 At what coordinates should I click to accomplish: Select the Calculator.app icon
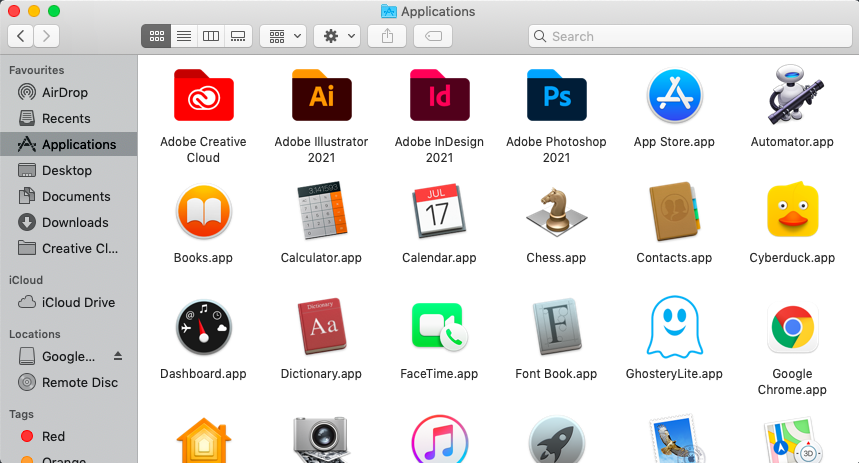click(321, 212)
